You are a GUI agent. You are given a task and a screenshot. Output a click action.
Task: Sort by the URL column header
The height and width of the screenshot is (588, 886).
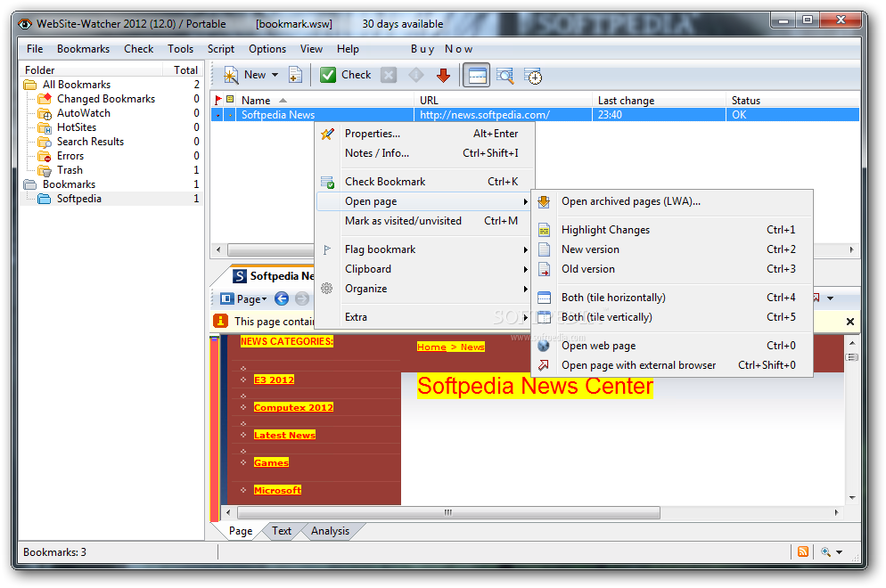503,101
